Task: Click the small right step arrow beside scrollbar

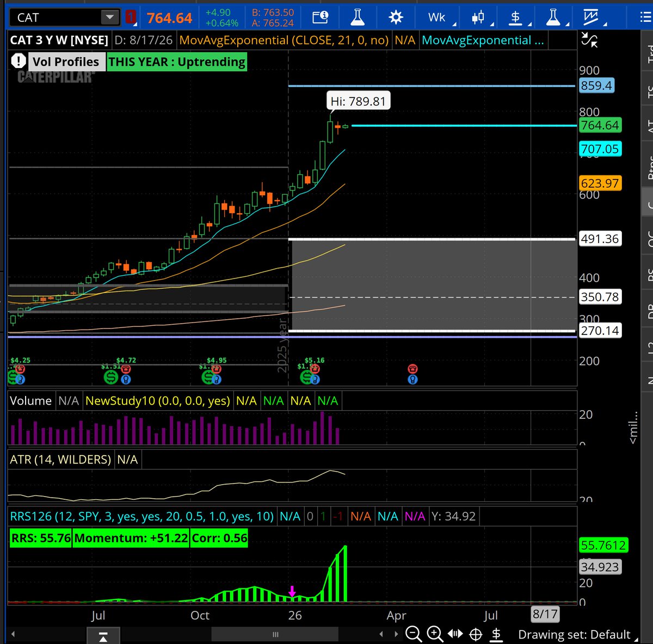Action: (396, 634)
